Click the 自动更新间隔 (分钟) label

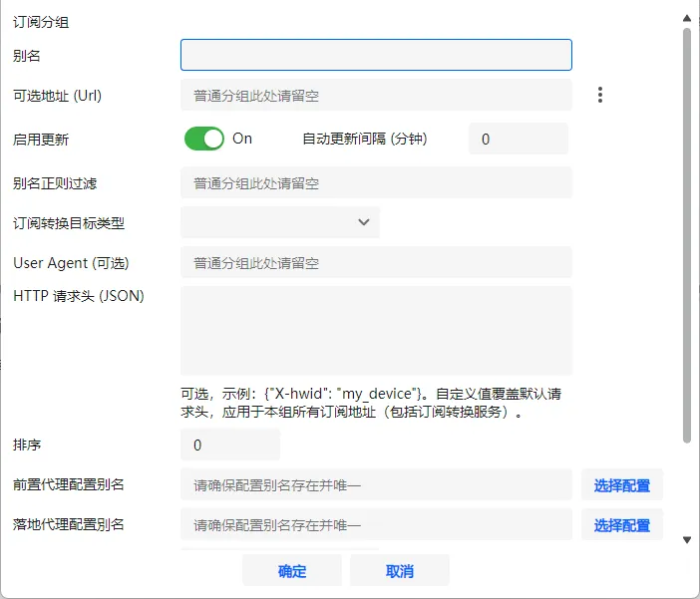pos(365,139)
